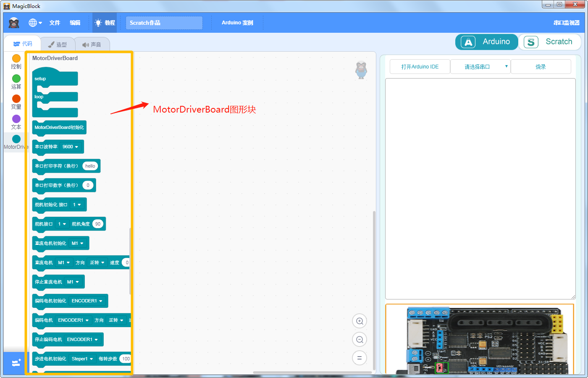Open the 文件 menu
Viewport: 588px width, 378px height.
[55, 23]
